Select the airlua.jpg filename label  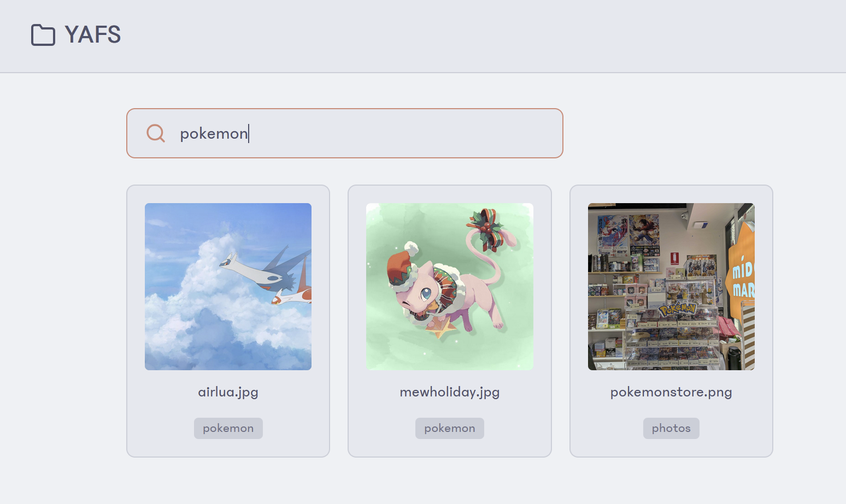pos(228,392)
